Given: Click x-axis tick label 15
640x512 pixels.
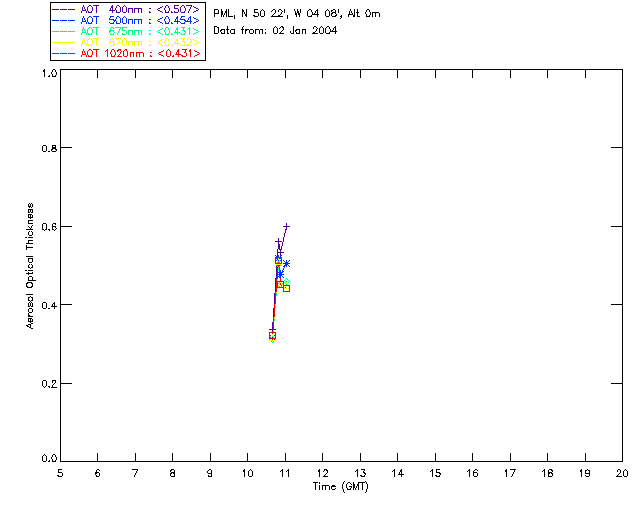Looking at the screenshot, I should pos(435,473).
